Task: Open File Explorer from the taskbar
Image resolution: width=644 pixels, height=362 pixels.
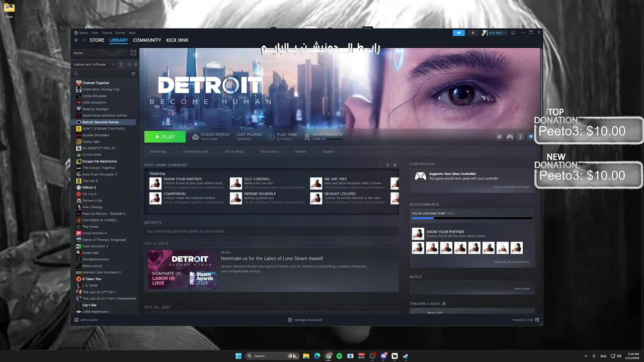Action: pos(306,356)
